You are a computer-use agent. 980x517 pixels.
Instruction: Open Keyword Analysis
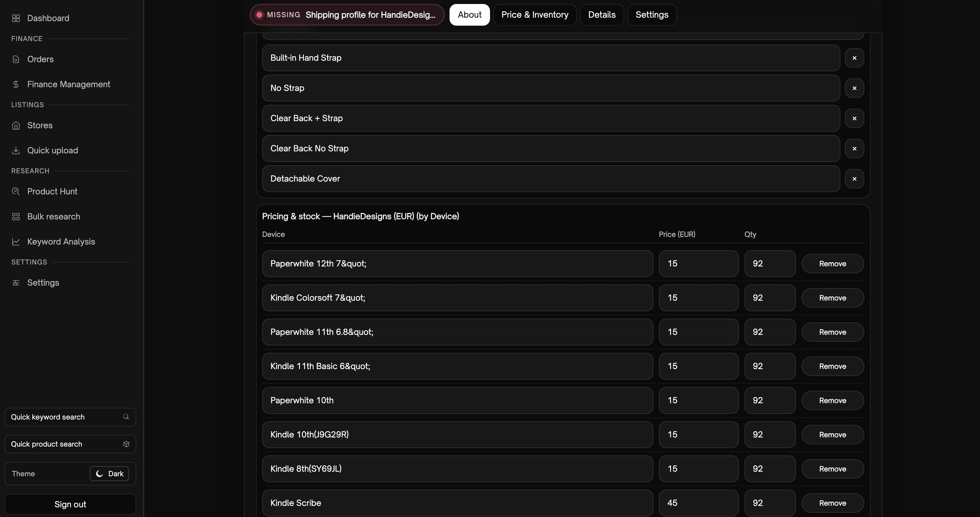pos(61,242)
